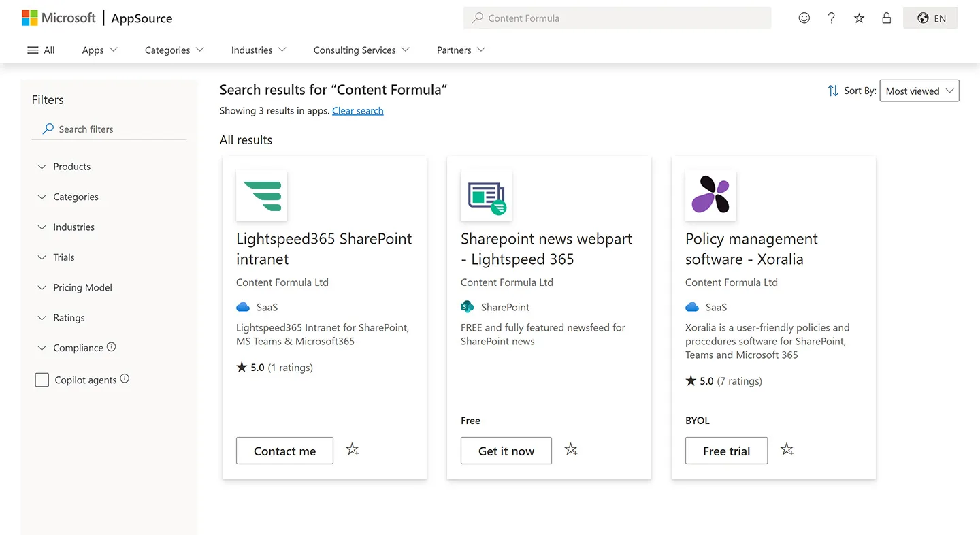Open the AppSource home link
The image size is (980, 535).
142,18
